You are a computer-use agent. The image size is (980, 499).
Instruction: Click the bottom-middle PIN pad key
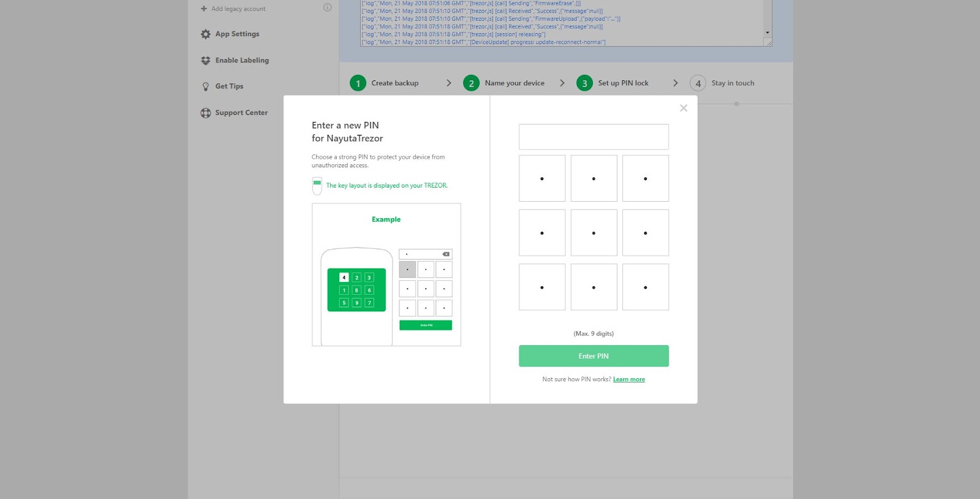594,287
